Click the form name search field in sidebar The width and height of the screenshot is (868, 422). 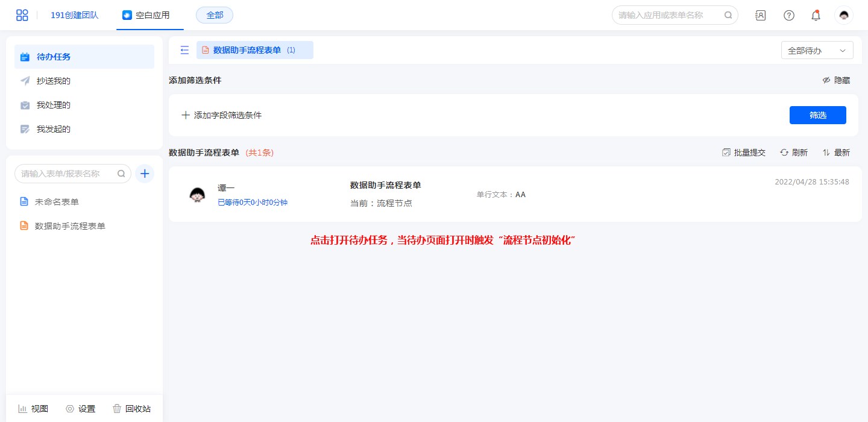click(66, 174)
